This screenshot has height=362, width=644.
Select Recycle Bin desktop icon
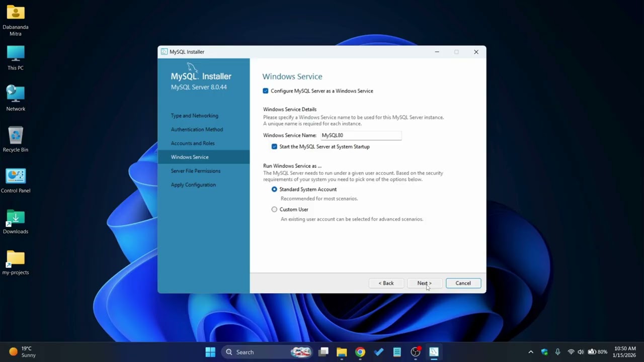pyautogui.click(x=16, y=139)
